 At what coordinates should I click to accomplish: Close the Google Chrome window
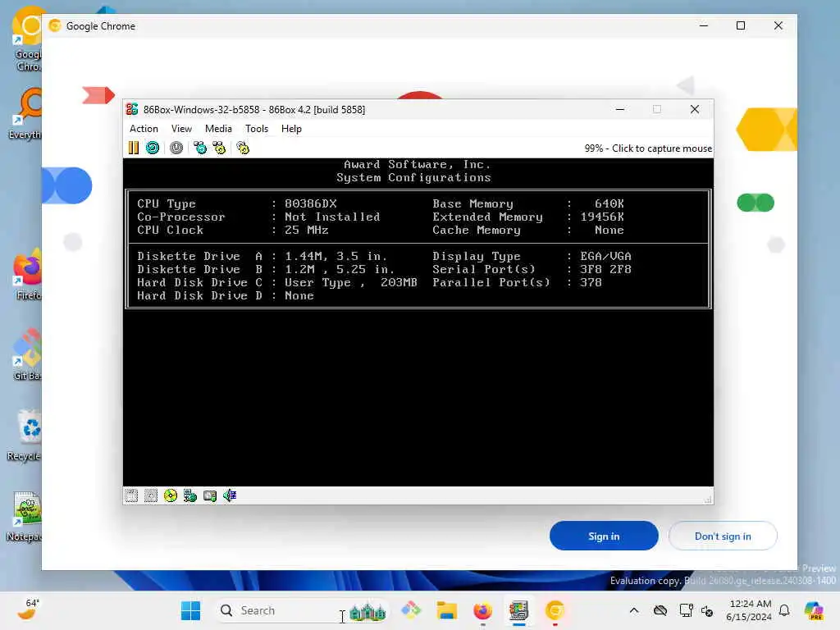[x=778, y=25]
